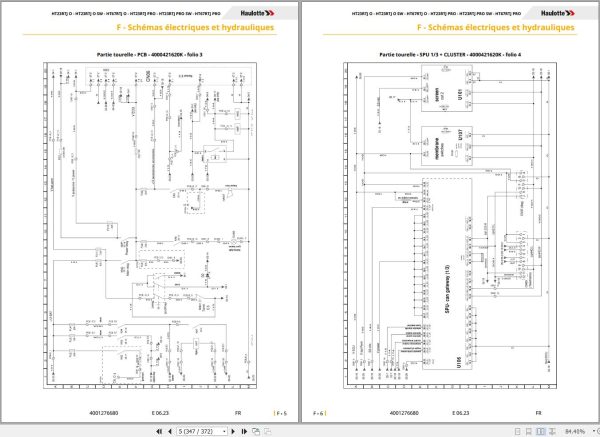Click the folio 3 PCB schematic diagram
Image resolution: width=600 pixels, height=437 pixels.
tap(150, 226)
